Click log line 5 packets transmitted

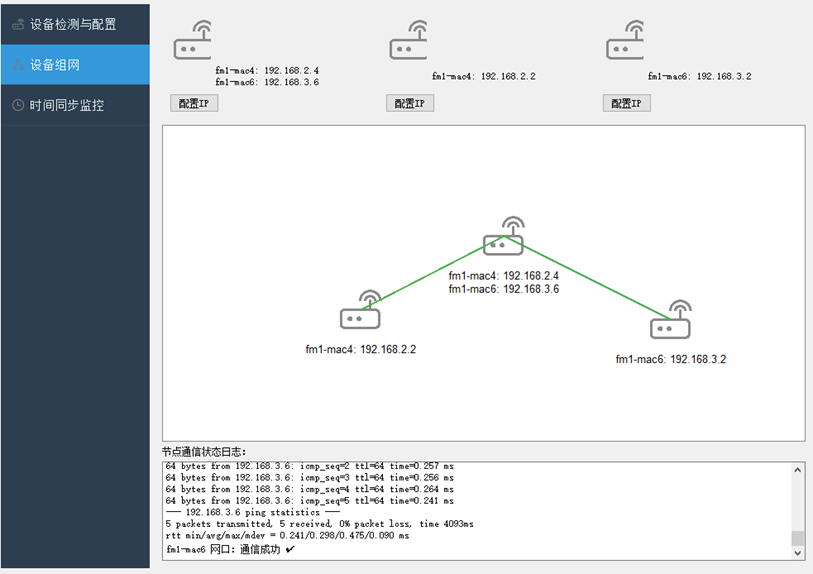(319, 524)
